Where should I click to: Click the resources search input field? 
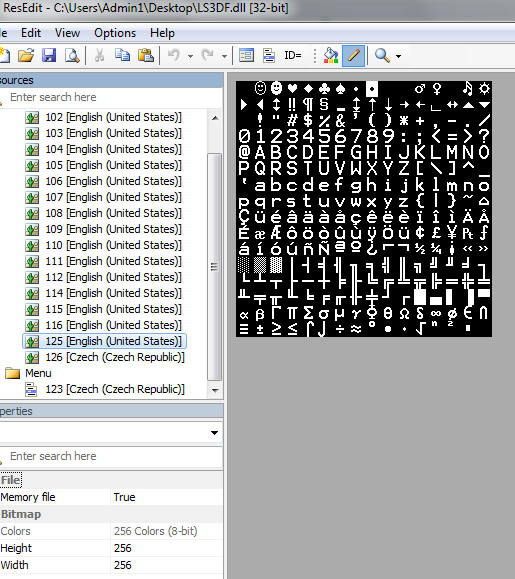click(x=111, y=97)
